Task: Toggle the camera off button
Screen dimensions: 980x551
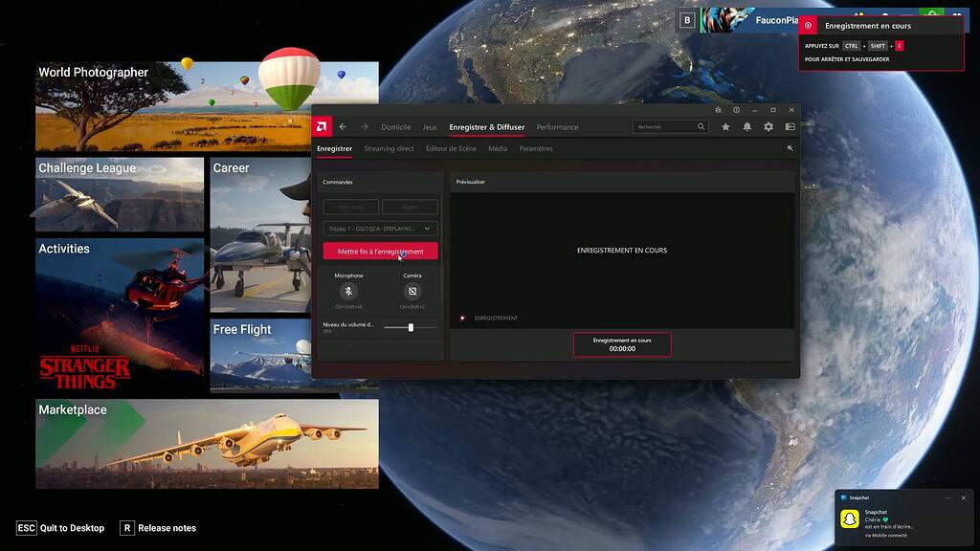Action: [412, 291]
